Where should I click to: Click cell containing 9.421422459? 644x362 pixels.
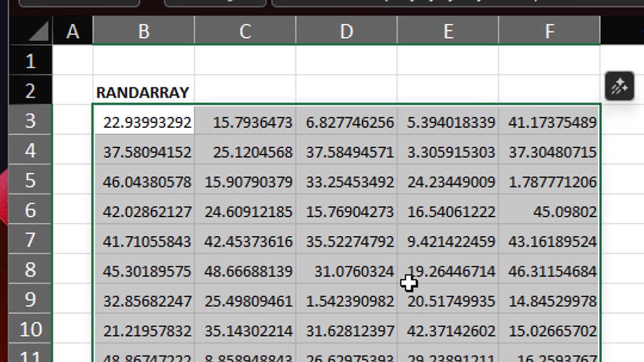448,239
